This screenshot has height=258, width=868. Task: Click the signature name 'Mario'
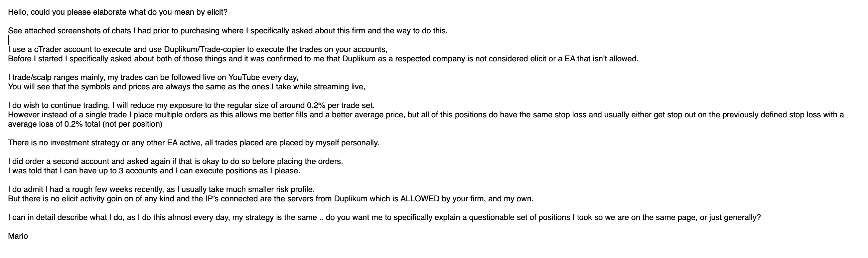click(18, 236)
